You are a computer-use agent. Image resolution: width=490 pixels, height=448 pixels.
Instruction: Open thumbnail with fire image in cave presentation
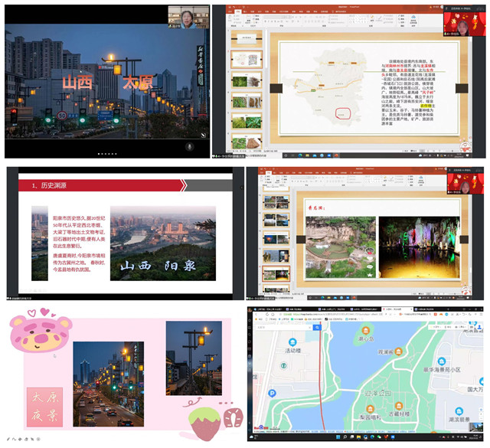pyautogui.click(x=276, y=238)
